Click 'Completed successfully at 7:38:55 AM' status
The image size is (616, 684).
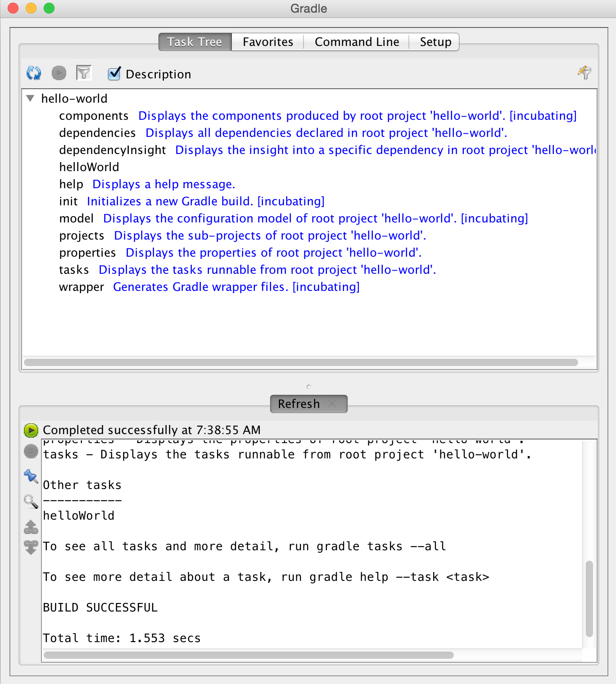152,430
